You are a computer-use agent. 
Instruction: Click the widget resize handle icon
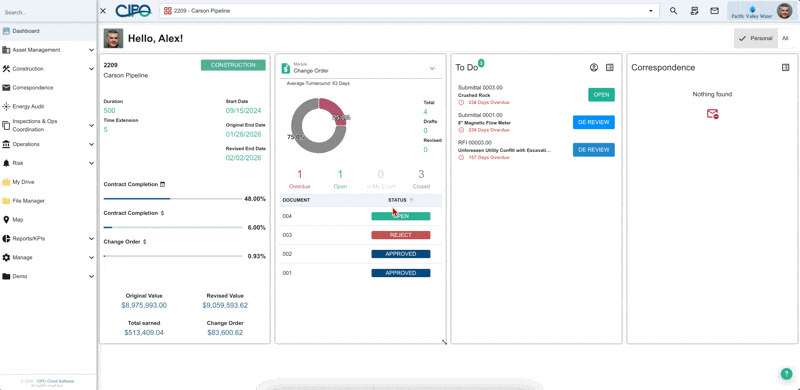444,342
